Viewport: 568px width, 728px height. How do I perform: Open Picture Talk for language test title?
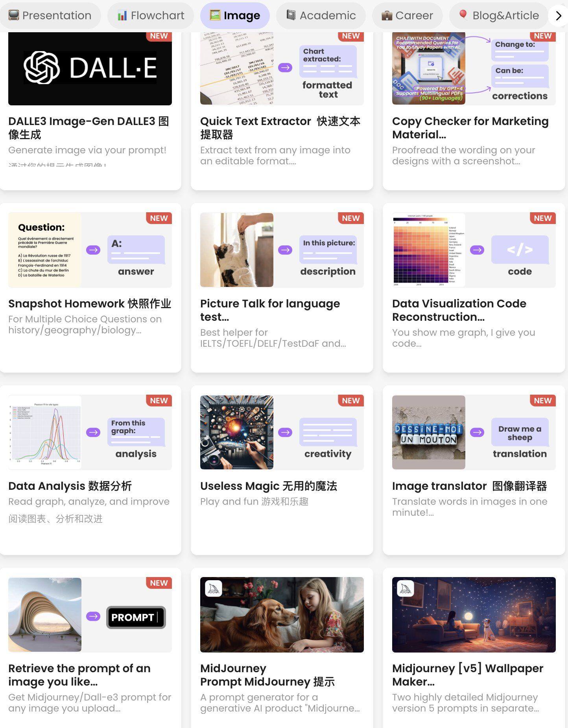click(x=270, y=310)
